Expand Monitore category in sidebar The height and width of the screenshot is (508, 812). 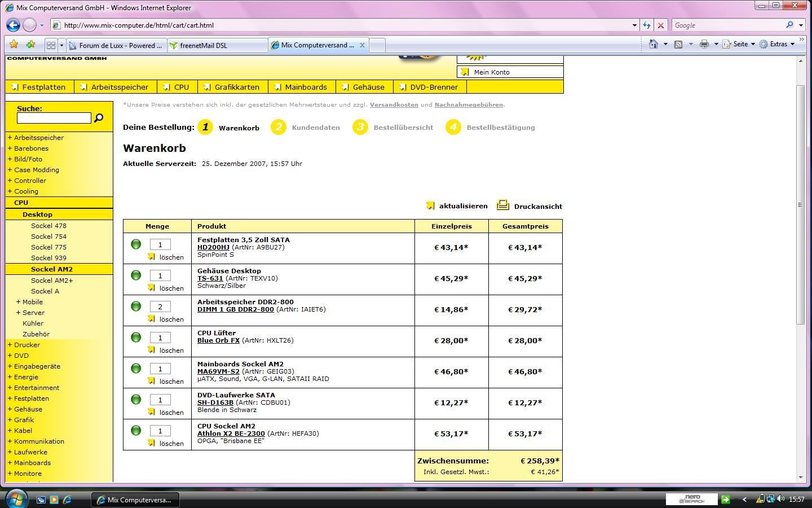[10, 474]
